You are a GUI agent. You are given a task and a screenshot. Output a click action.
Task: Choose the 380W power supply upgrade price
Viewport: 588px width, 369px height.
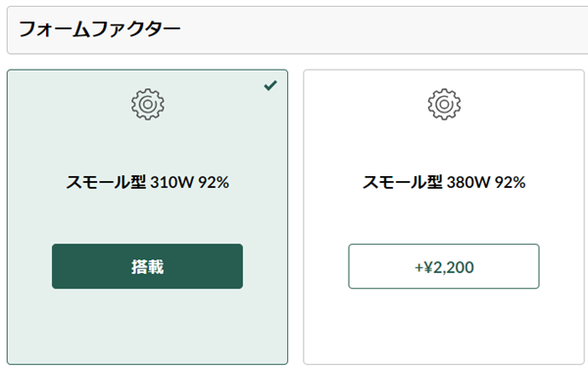point(444,267)
